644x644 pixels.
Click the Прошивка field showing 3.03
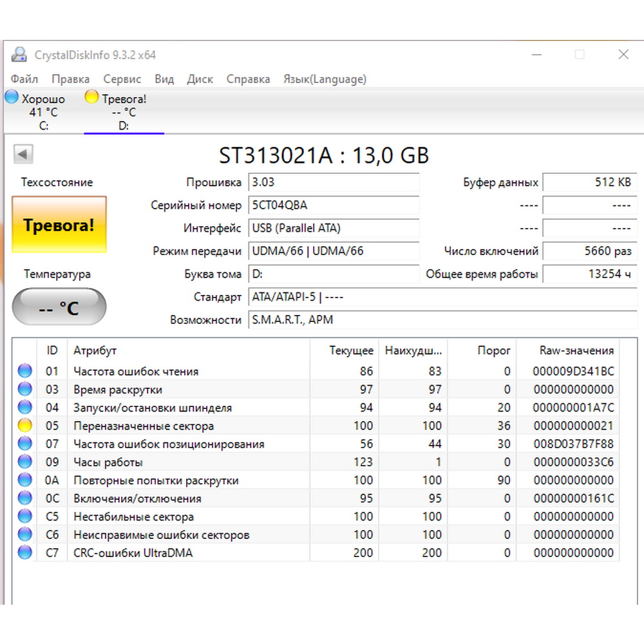tap(334, 182)
